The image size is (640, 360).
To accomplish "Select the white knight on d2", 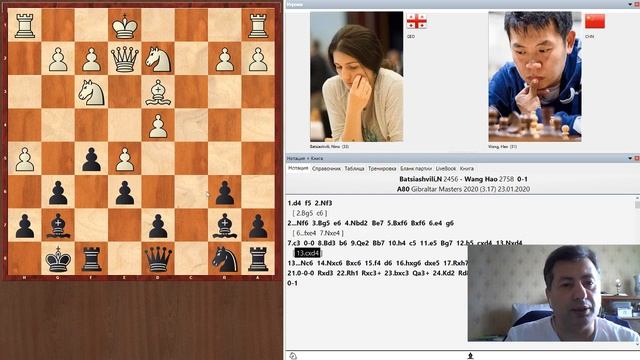I will [x=158, y=59].
